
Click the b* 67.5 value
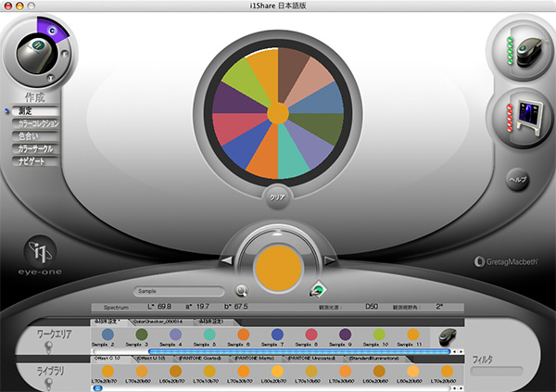236,307
